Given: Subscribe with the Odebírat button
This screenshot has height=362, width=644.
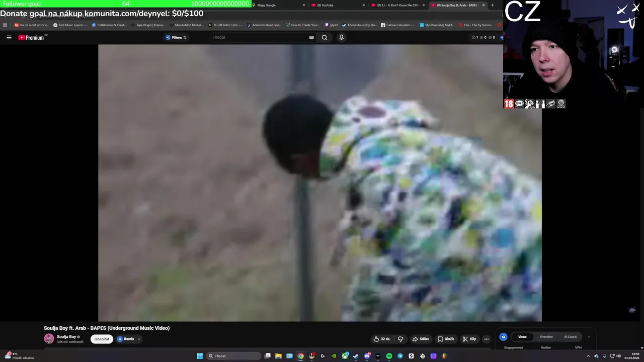Looking at the screenshot, I should click(x=102, y=339).
